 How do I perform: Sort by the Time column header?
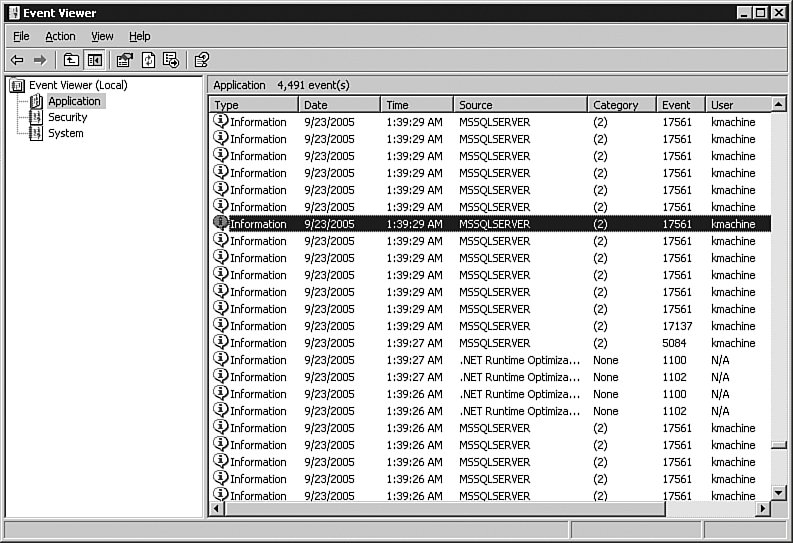(x=417, y=105)
